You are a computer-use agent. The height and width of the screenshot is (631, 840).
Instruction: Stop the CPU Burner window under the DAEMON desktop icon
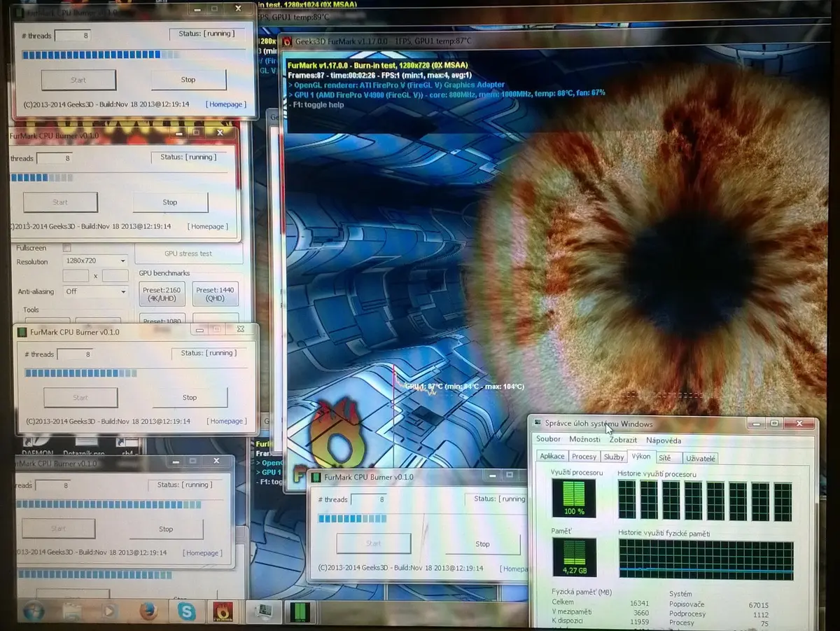pyautogui.click(x=166, y=529)
